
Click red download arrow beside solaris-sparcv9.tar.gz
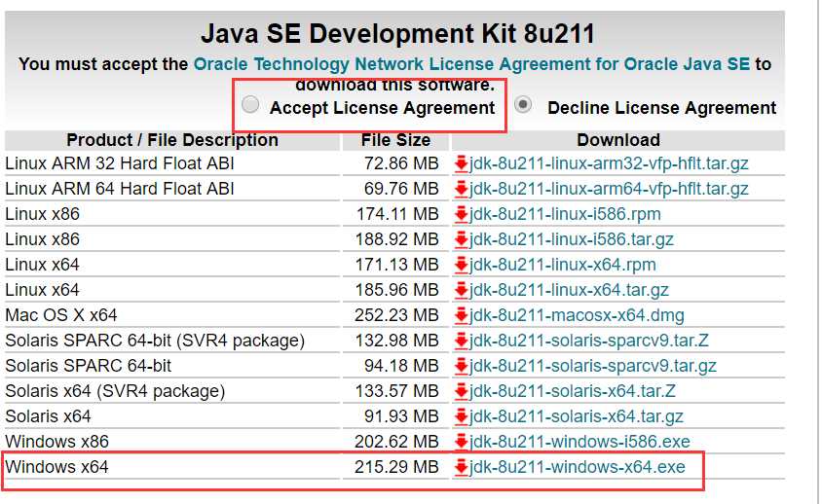[461, 366]
